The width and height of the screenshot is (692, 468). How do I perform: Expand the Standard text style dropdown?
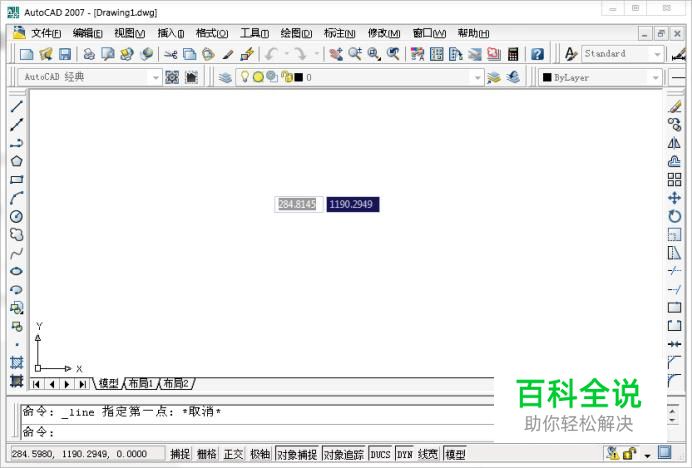pos(657,54)
